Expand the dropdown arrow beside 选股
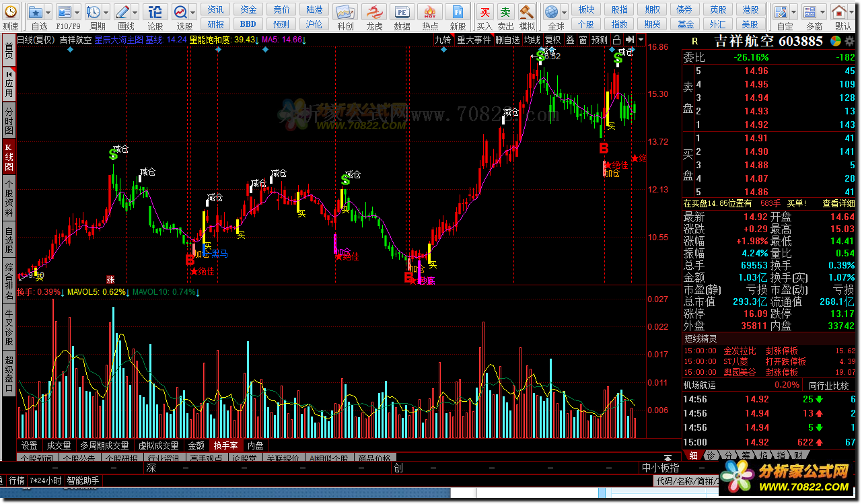 [193, 13]
